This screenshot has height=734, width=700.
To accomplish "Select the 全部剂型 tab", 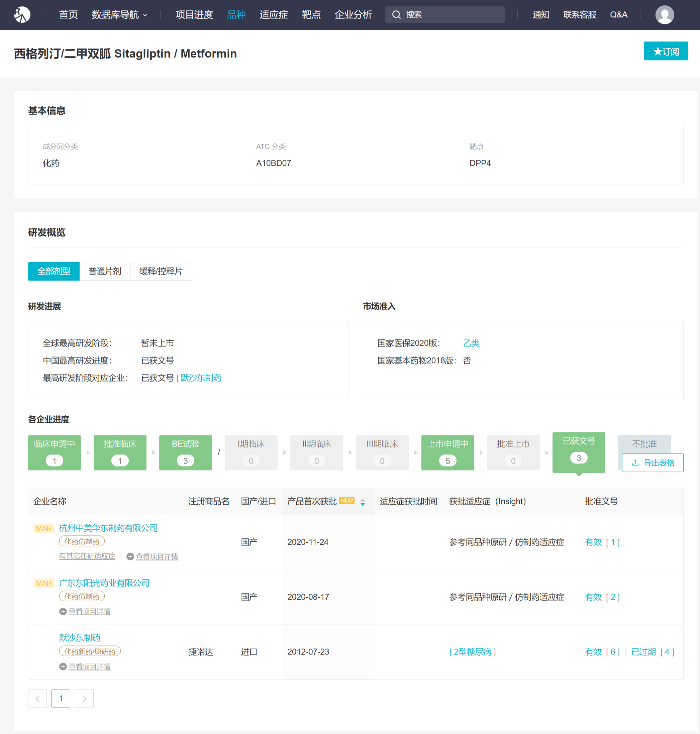I will [54, 271].
